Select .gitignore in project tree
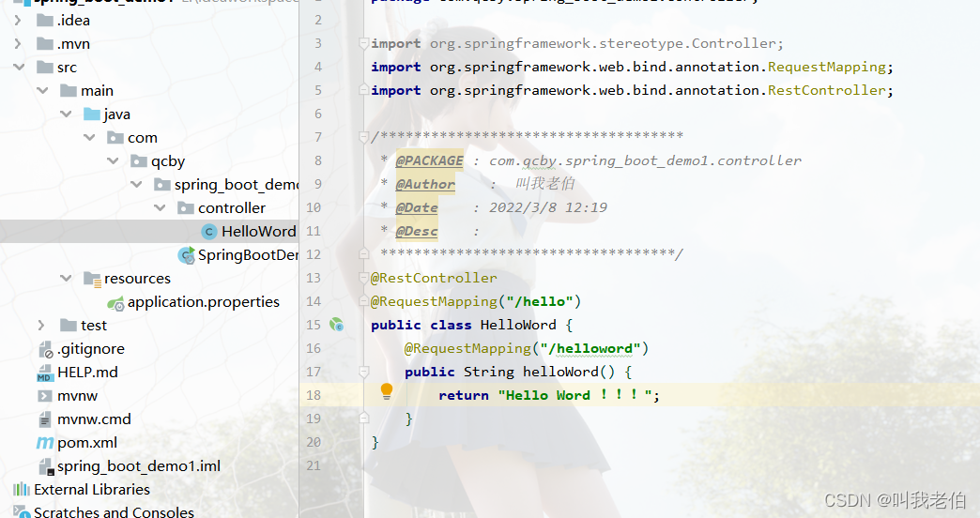Image resolution: width=980 pixels, height=518 pixels. [x=91, y=349]
